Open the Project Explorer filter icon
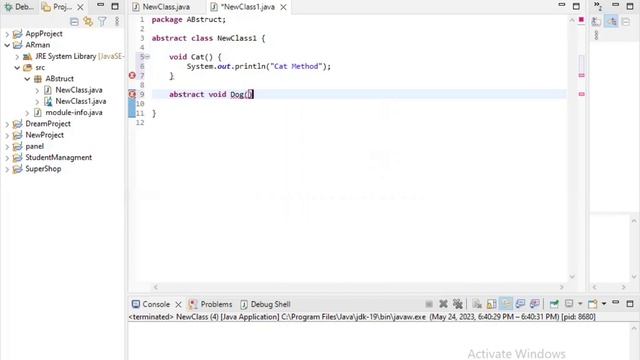Screen dimensions: 640x360 (x=102, y=22)
